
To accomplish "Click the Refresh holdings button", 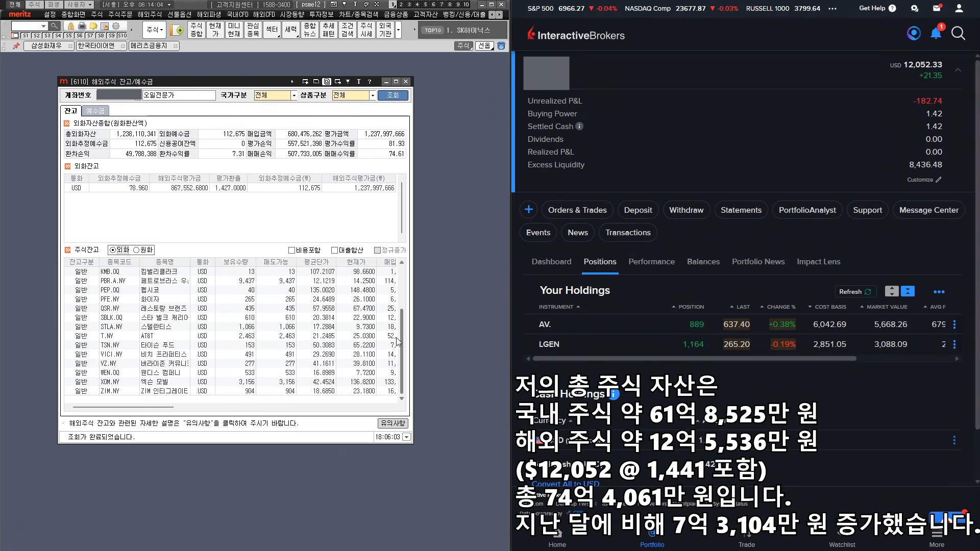I will (855, 292).
